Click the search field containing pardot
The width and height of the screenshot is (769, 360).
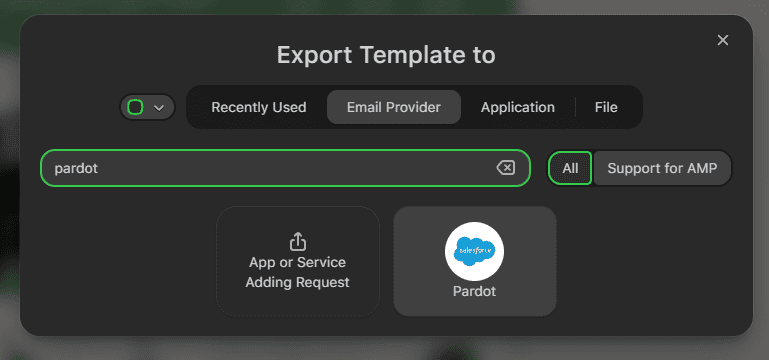coord(285,168)
